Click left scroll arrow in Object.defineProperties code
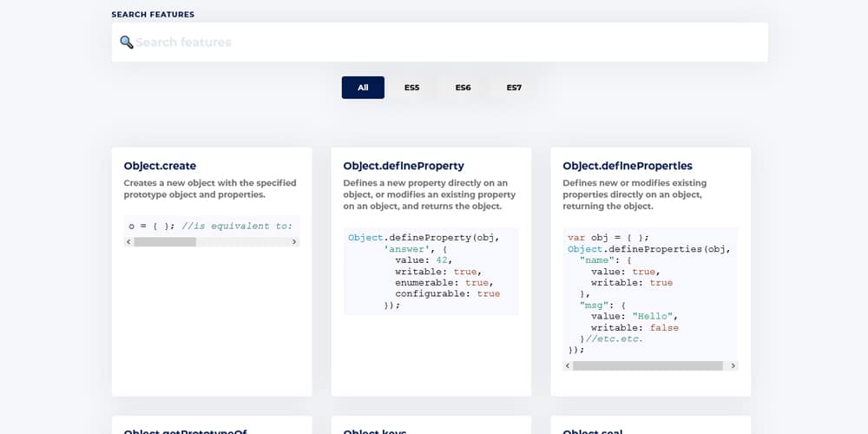 point(568,366)
